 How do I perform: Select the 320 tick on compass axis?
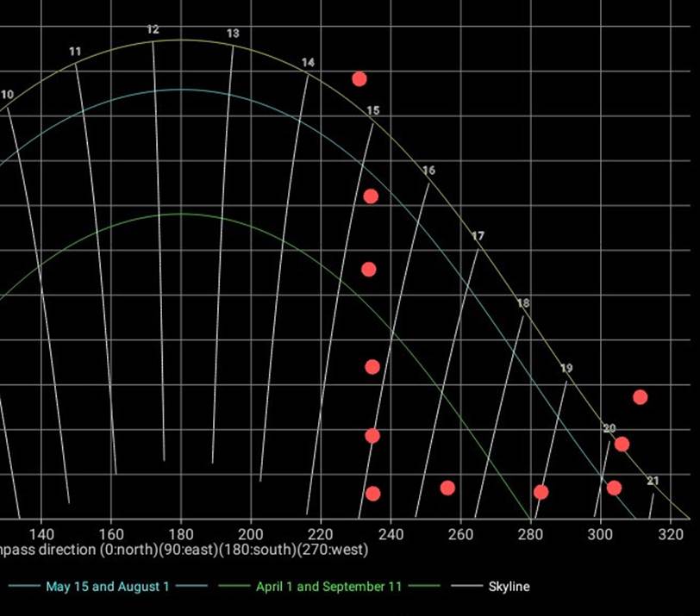[x=670, y=533]
